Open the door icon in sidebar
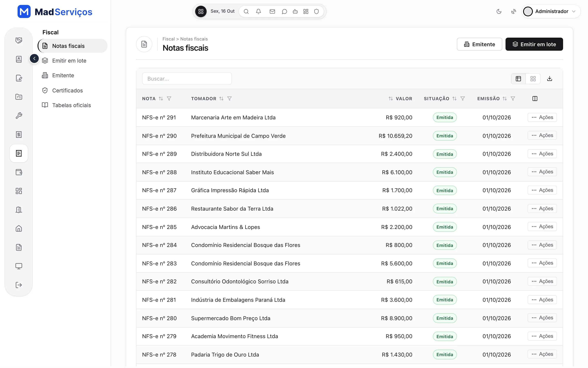Screen dimensions: 588x368 19,210
